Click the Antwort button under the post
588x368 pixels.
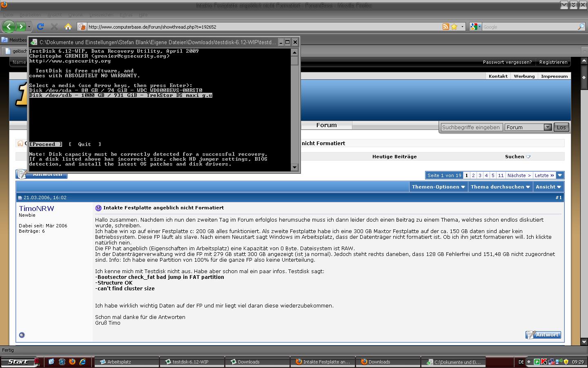tap(543, 335)
